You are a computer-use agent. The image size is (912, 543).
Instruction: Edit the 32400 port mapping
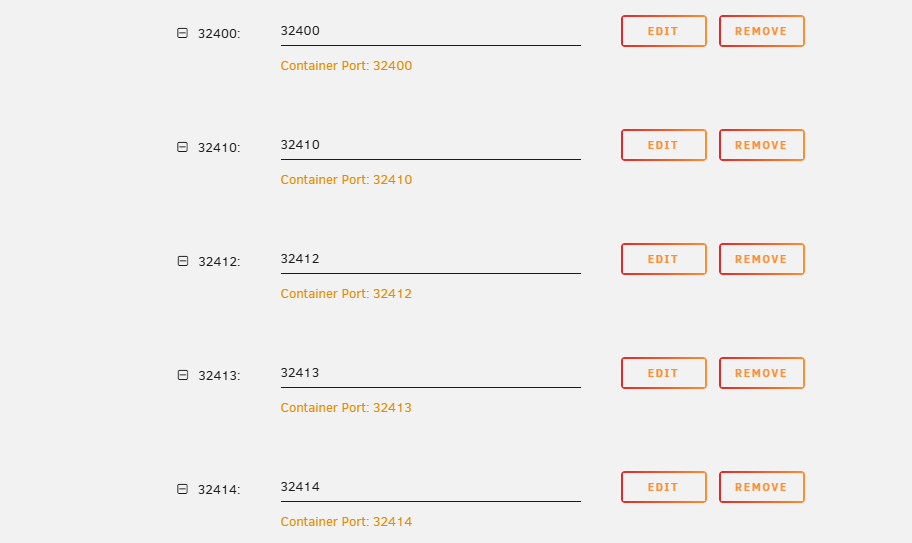[664, 31]
